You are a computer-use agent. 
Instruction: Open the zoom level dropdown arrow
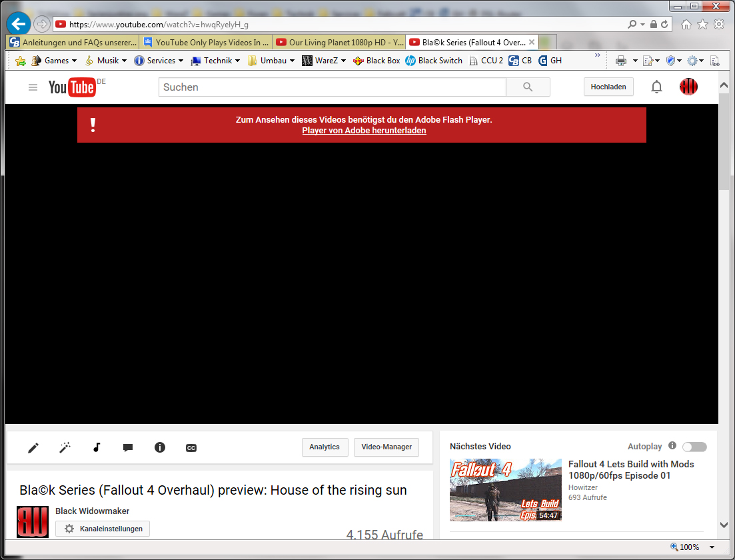(712, 547)
